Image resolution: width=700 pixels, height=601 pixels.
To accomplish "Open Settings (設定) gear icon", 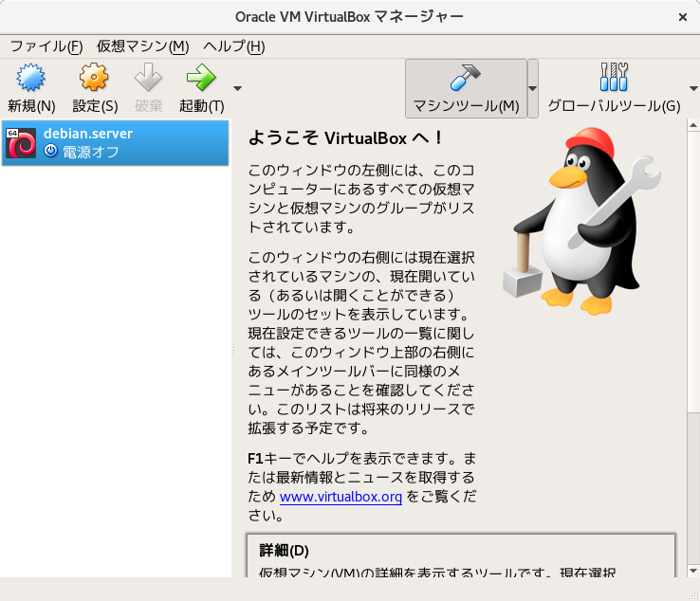I will coord(94,77).
